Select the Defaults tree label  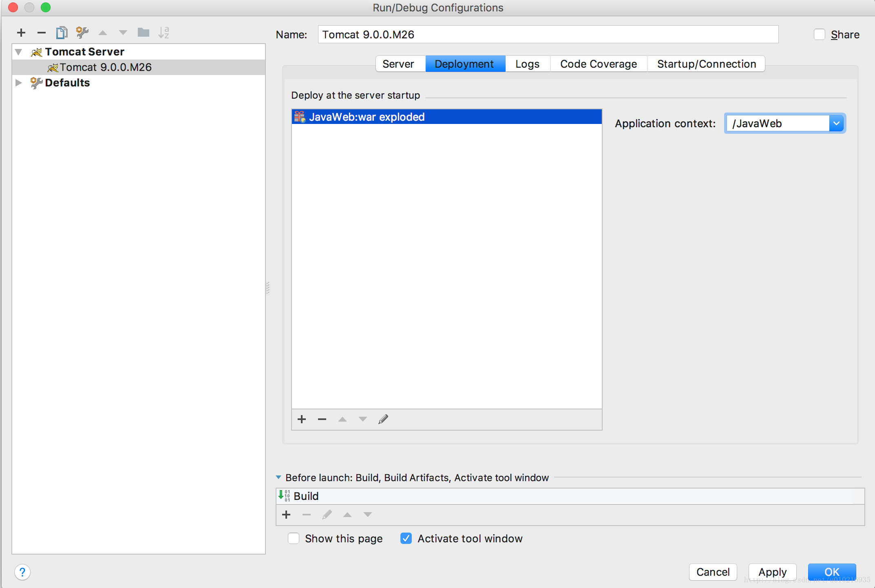point(67,83)
